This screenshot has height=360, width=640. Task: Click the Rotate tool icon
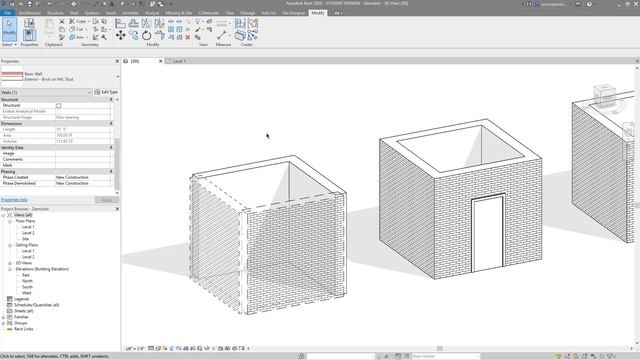coord(147,36)
